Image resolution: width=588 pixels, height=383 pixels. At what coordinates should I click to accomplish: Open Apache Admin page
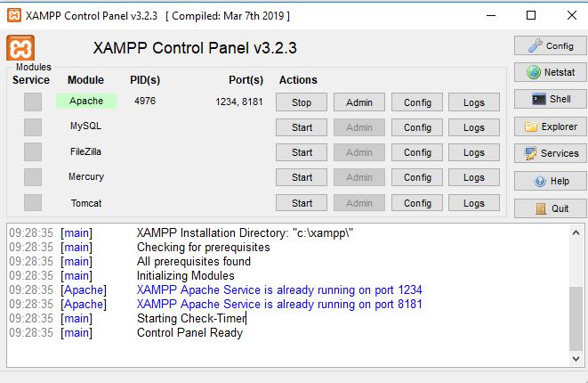359,102
